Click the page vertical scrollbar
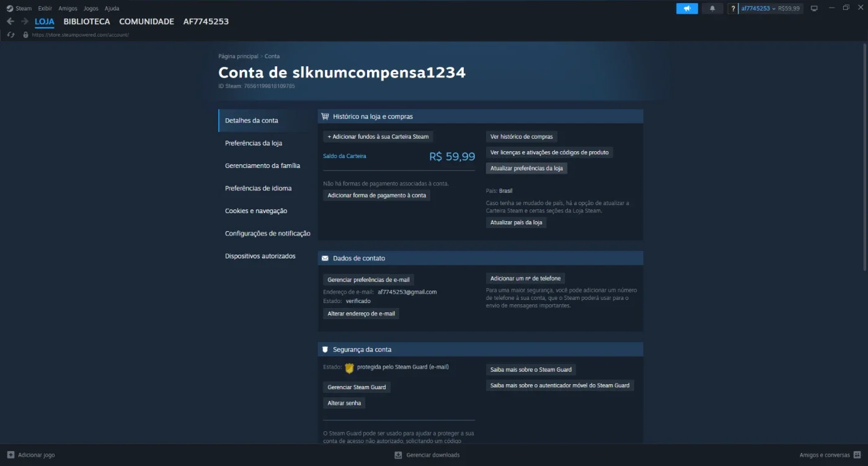 tap(864, 157)
